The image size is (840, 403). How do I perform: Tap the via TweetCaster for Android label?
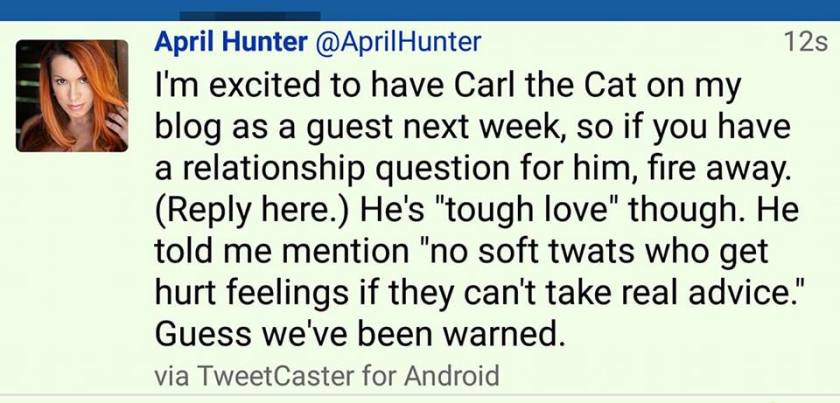(327, 377)
